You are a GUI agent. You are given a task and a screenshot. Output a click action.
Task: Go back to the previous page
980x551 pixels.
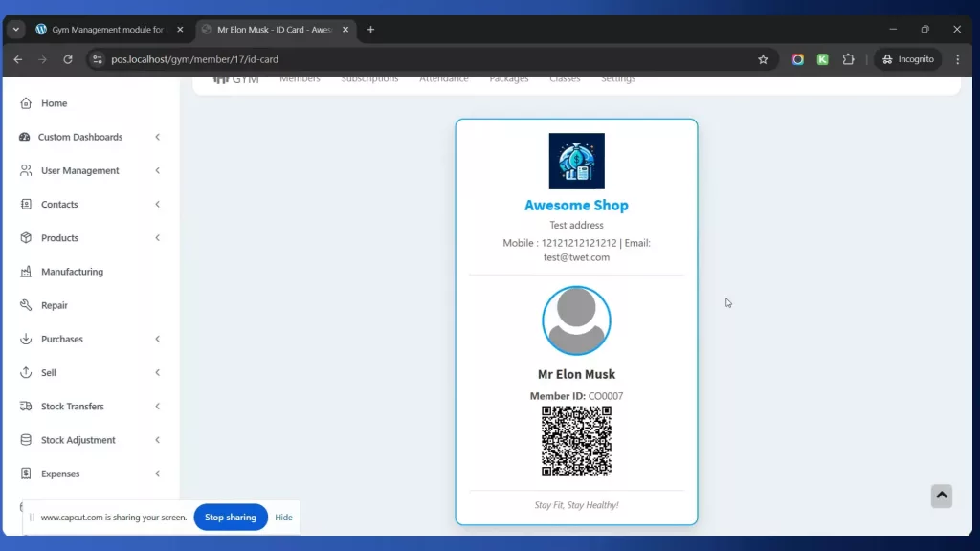pyautogui.click(x=18, y=59)
